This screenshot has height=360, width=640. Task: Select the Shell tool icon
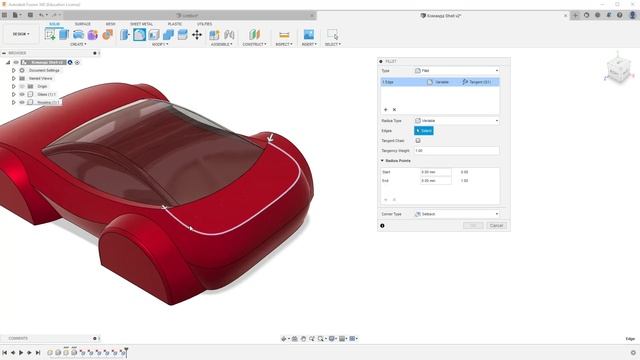[154, 34]
